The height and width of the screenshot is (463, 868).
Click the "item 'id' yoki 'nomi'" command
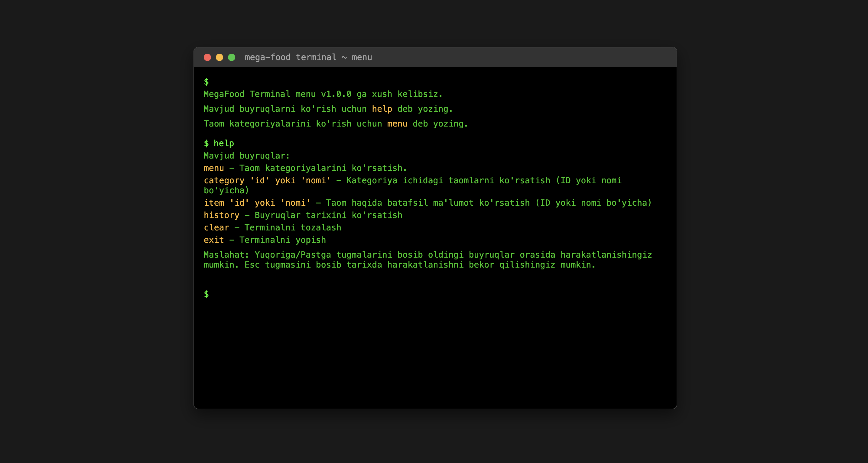(x=257, y=203)
